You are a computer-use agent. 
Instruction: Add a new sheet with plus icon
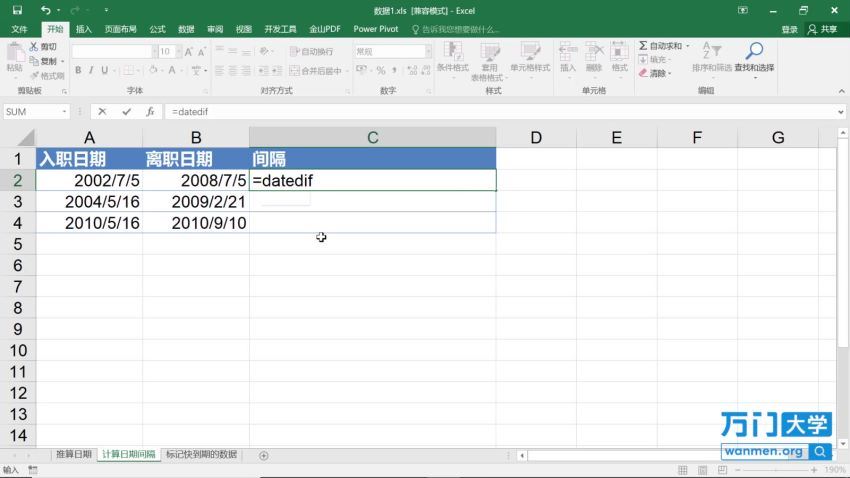click(x=264, y=455)
